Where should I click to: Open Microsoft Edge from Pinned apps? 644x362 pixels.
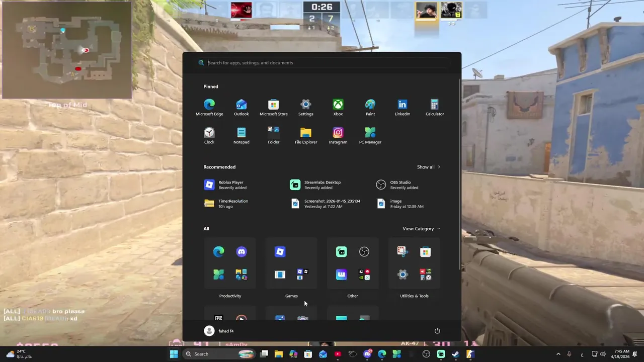tap(209, 108)
